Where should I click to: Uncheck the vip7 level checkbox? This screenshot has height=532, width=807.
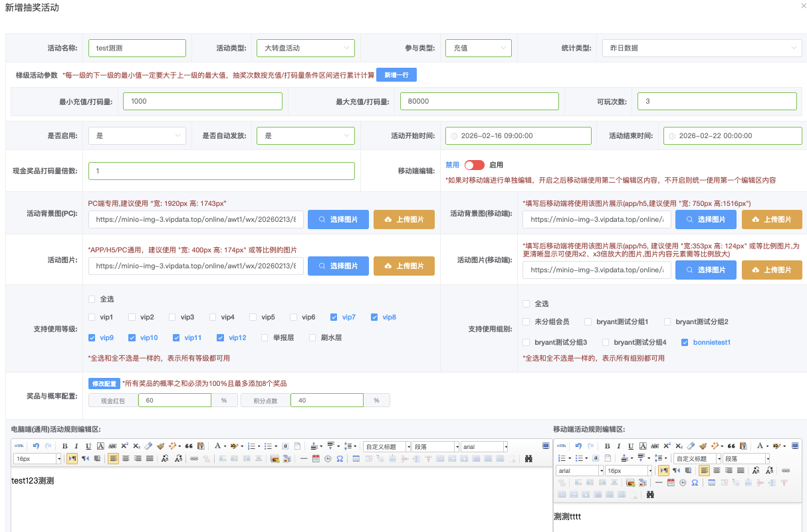click(x=334, y=317)
